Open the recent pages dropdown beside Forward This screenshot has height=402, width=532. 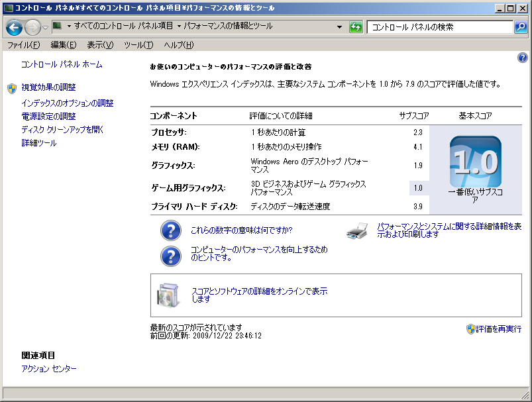tap(45, 27)
